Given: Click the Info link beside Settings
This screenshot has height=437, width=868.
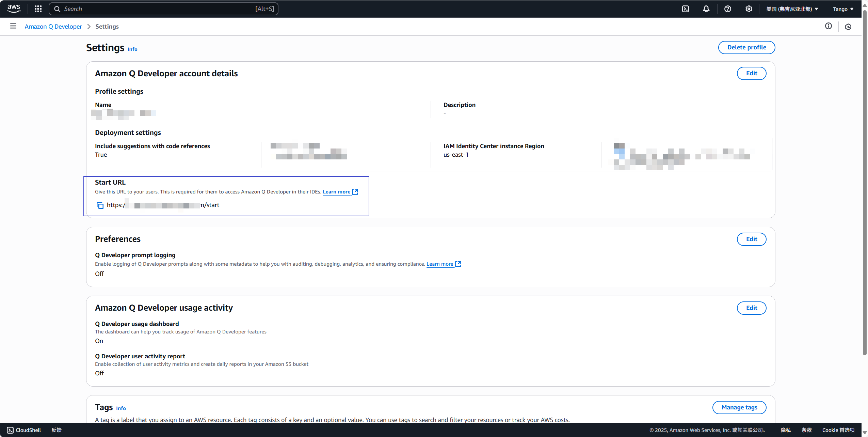Looking at the screenshot, I should [132, 49].
